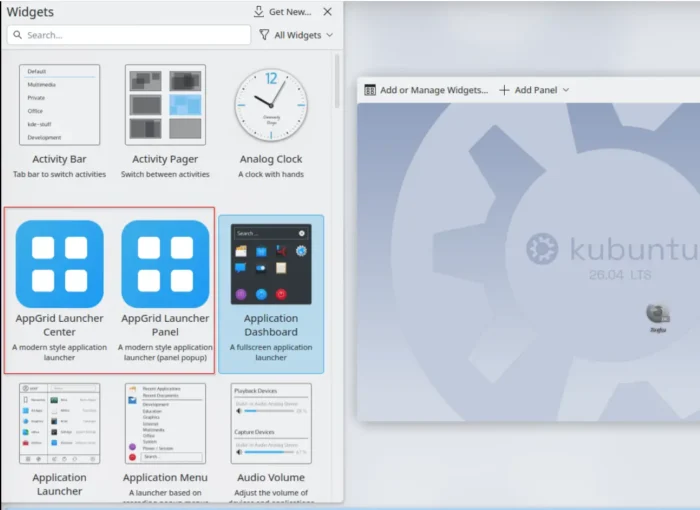Click the widget list scrollbar handle
Viewport: 700px width, 510px height.
(x=337, y=81)
